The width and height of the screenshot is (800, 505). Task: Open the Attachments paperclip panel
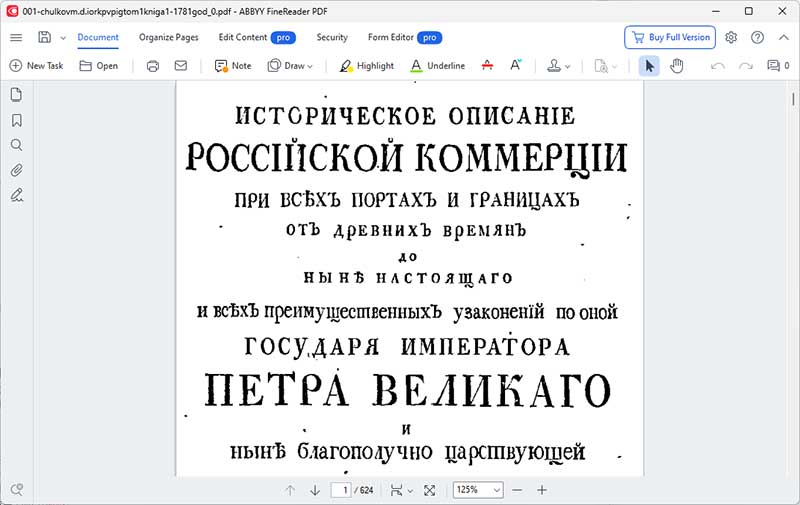point(17,170)
